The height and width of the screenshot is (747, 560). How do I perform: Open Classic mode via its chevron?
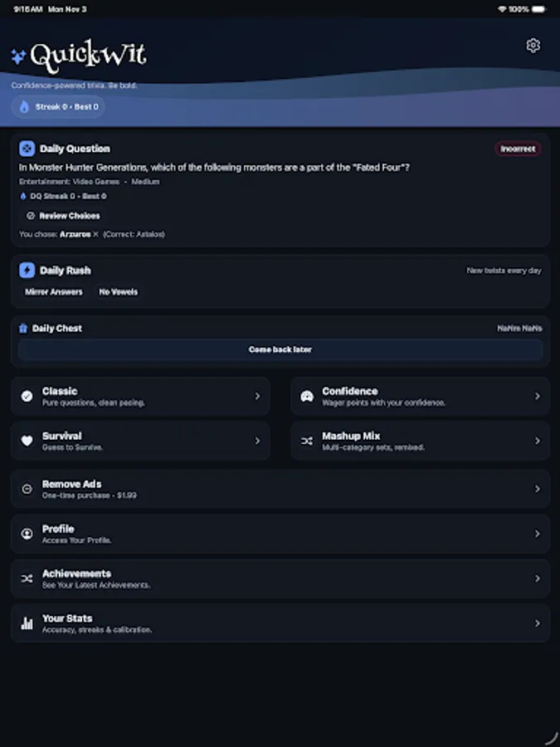(258, 396)
